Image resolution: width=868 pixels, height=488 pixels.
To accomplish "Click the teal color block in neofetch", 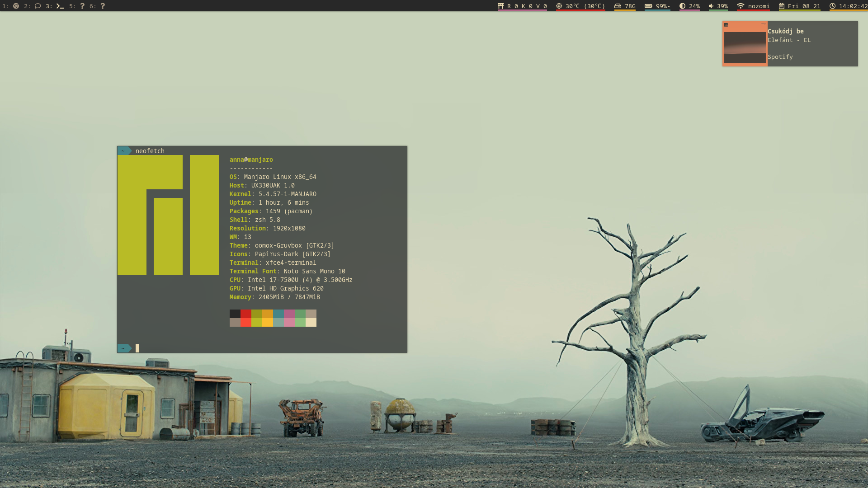I will coord(278,314).
